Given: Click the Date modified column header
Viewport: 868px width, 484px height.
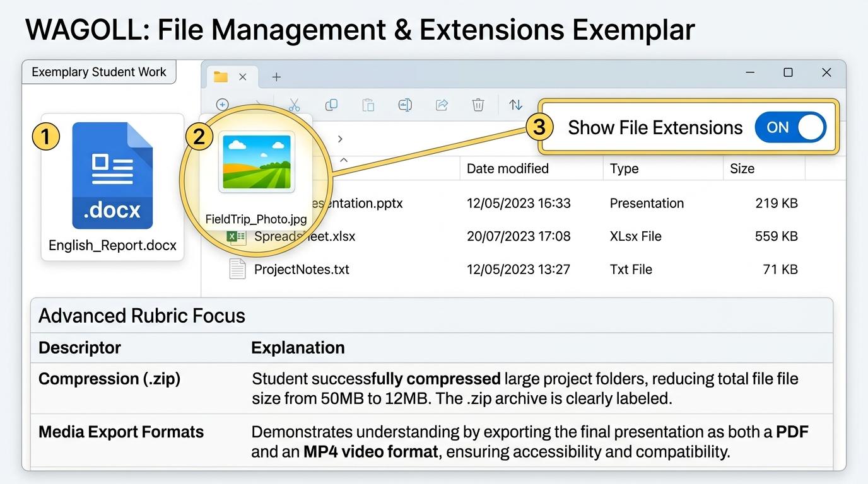Looking at the screenshot, I should (508, 168).
